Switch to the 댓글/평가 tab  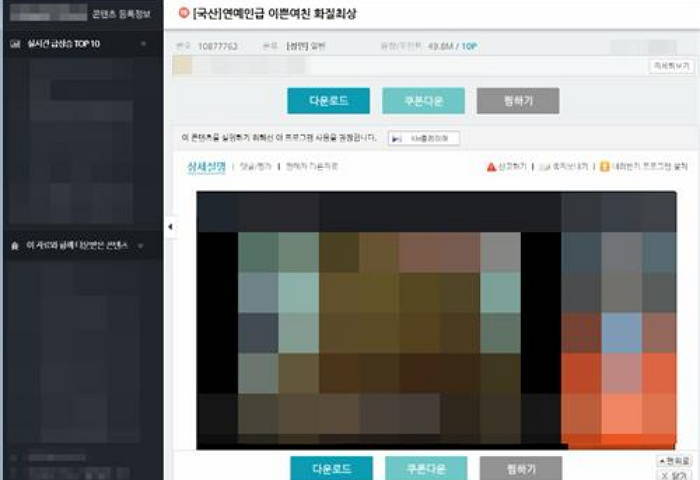(255, 167)
